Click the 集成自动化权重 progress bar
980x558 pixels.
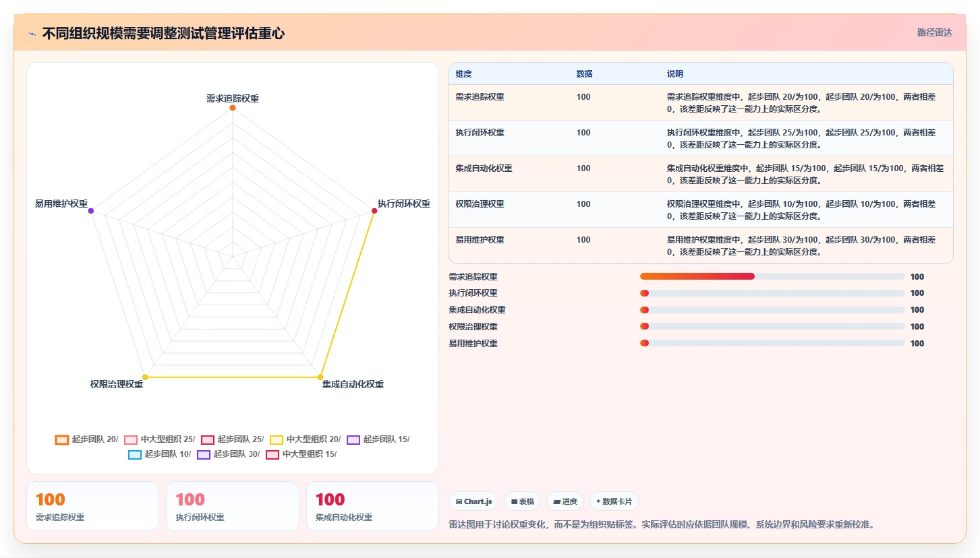(772, 310)
